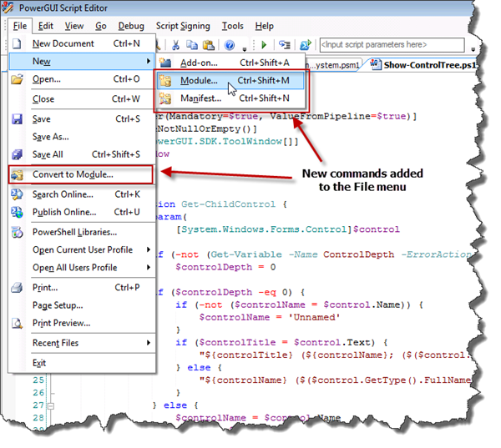
Task: Click the Manifest submenu icon
Action: point(165,98)
